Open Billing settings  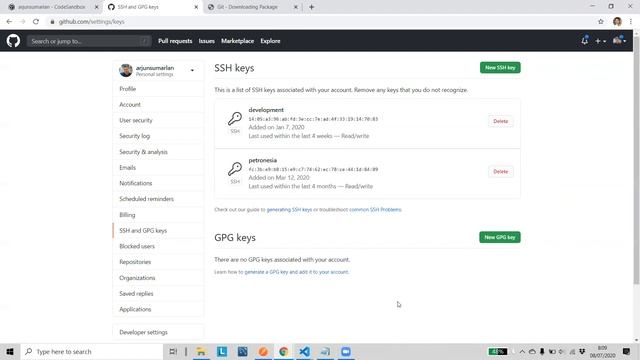click(x=158, y=215)
